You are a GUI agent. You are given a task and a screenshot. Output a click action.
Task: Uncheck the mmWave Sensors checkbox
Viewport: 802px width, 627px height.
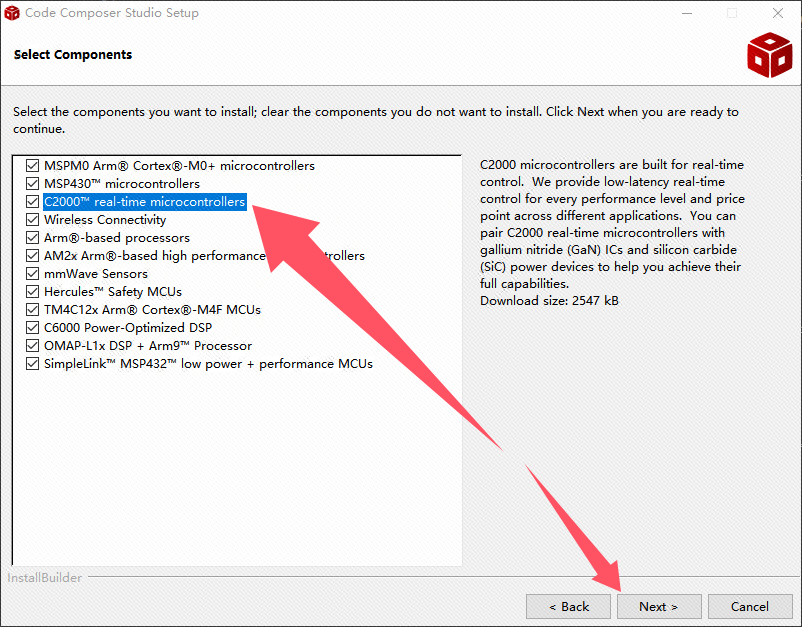[x=32, y=274]
